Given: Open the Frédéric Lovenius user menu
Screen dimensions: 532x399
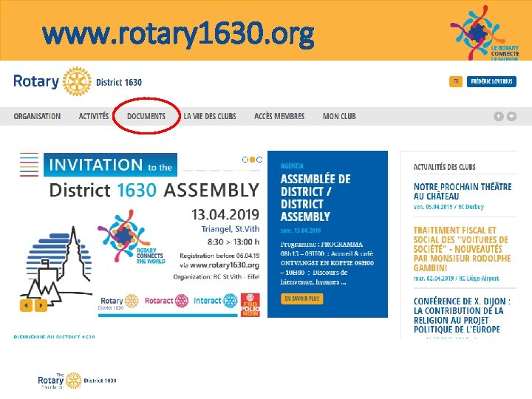Looking at the screenshot, I should coord(491,82).
